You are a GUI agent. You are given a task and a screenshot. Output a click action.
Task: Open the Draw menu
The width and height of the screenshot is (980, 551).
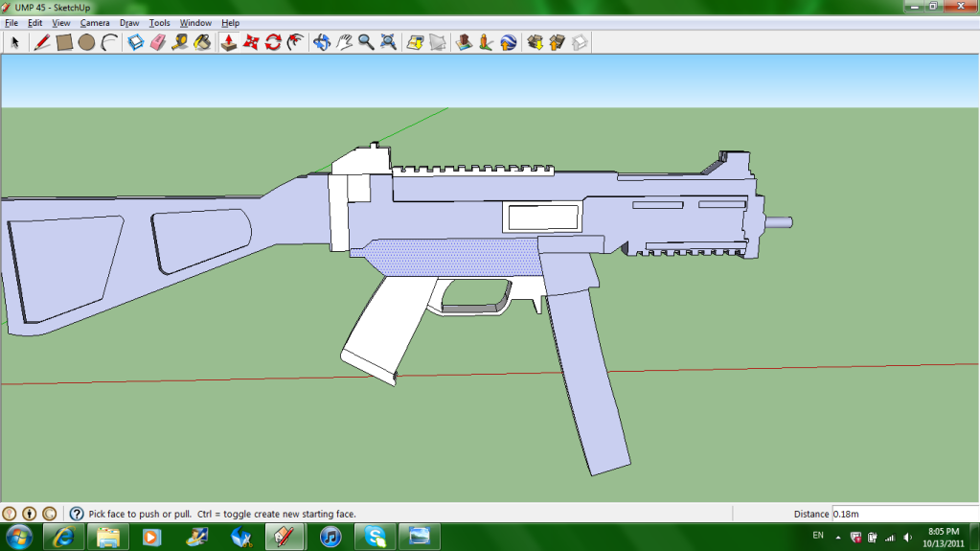(129, 22)
